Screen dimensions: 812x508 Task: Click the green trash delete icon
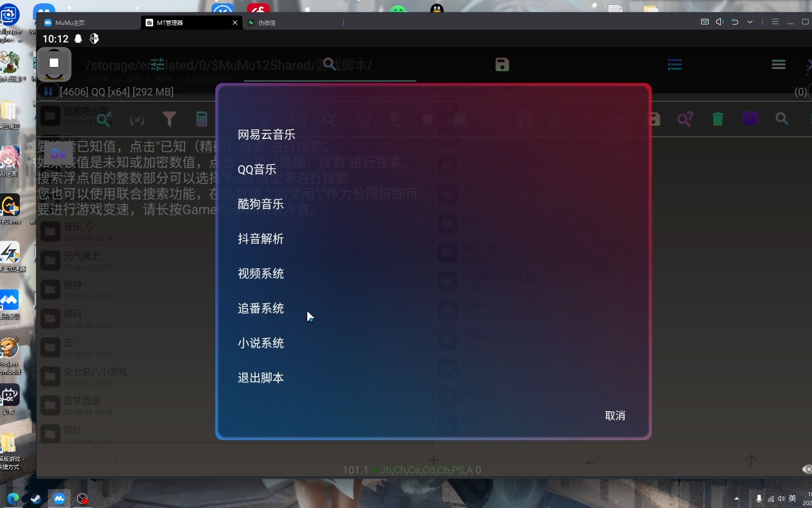coord(718,119)
